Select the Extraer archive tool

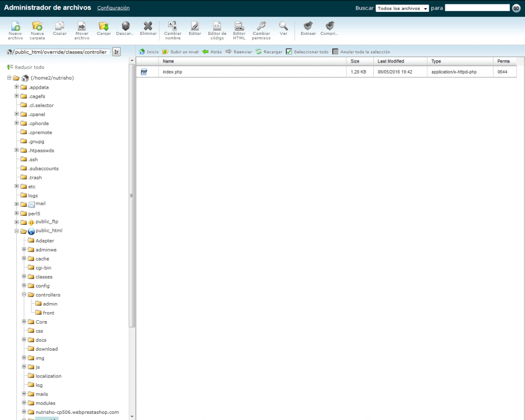(x=308, y=29)
